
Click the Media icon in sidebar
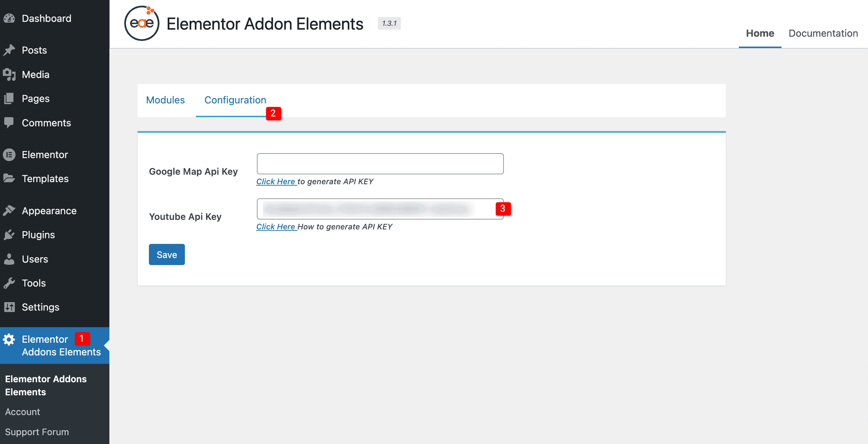[x=10, y=74]
